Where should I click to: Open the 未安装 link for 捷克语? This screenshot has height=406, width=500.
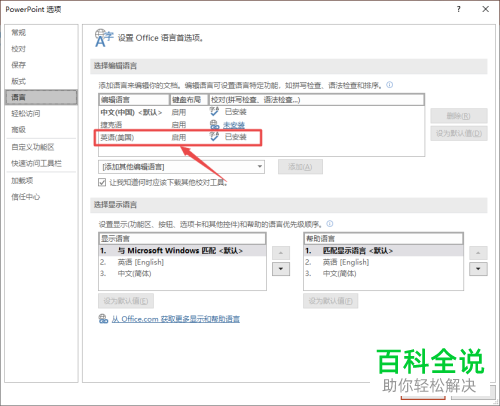(234, 125)
